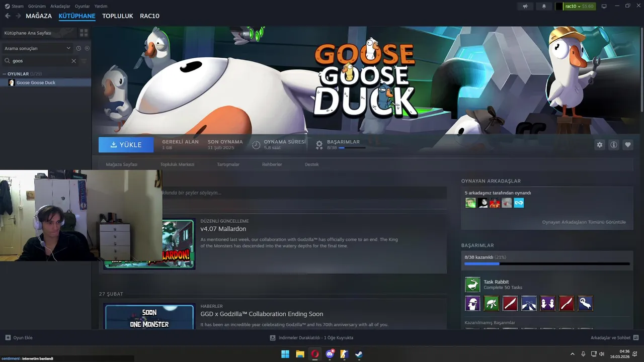Open the Görünüm menu
Viewport: 644px width, 362px height.
click(x=37, y=6)
